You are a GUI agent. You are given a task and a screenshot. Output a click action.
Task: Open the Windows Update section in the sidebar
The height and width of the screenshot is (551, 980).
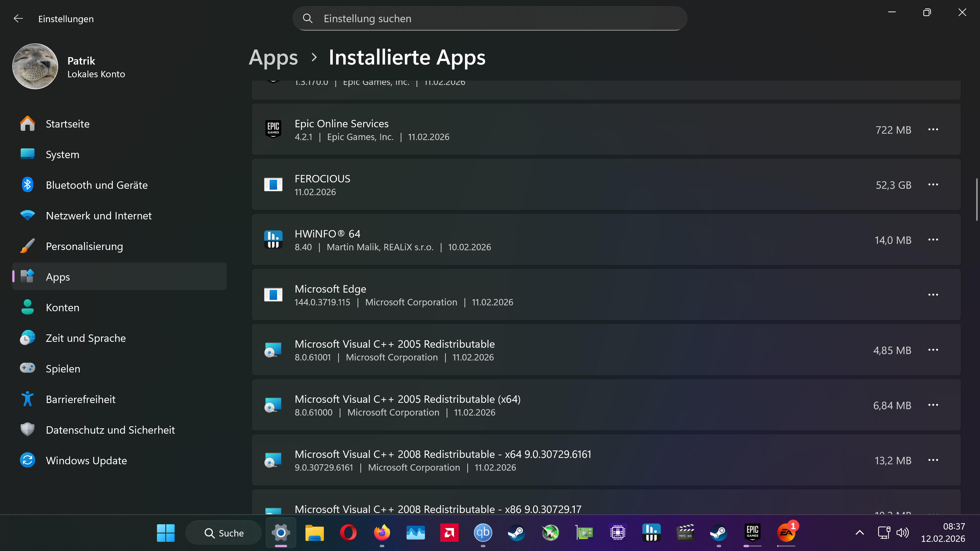pos(86,460)
